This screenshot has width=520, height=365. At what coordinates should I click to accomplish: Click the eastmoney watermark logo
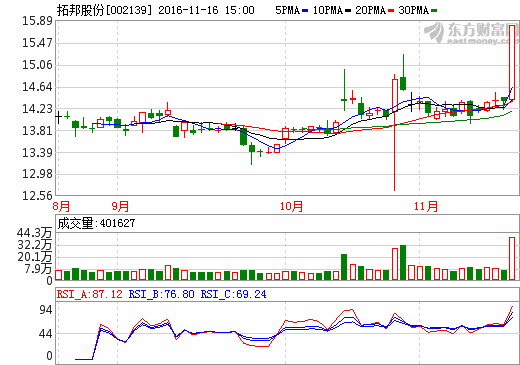(x=471, y=33)
